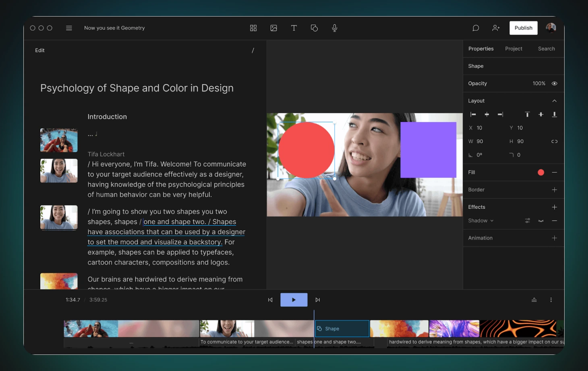Switch to the Properties tab
The width and height of the screenshot is (588, 371).
point(481,48)
